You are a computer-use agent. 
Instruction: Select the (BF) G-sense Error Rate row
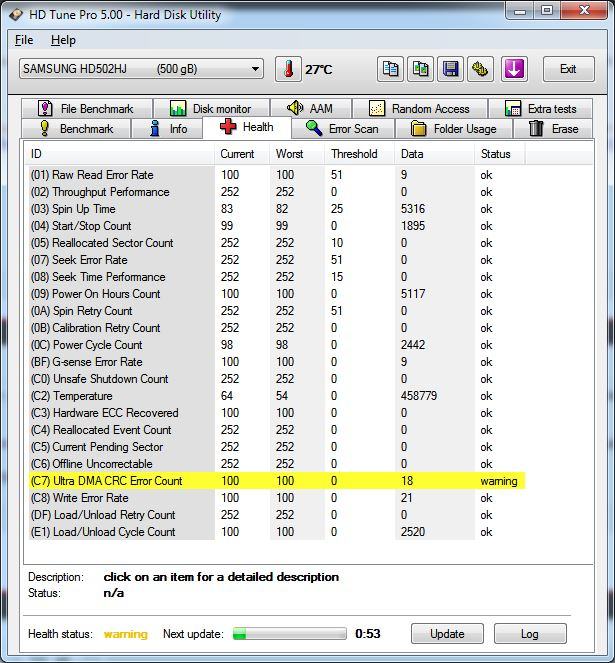point(277,362)
